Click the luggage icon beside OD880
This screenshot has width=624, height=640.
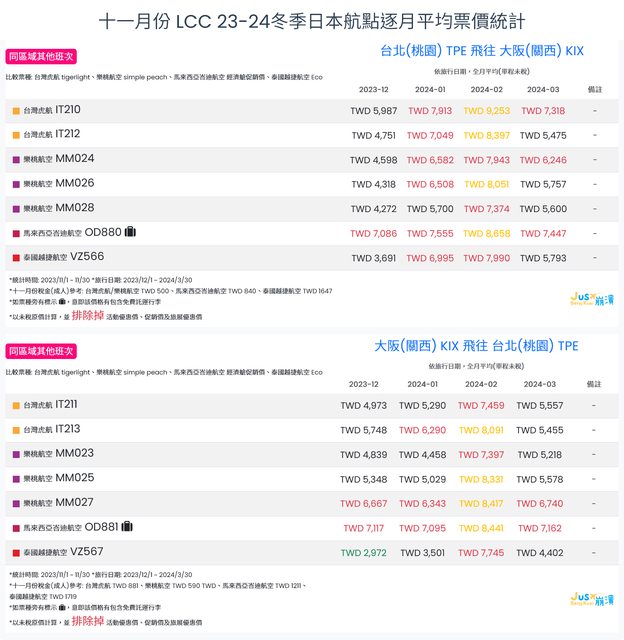pyautogui.click(x=130, y=232)
